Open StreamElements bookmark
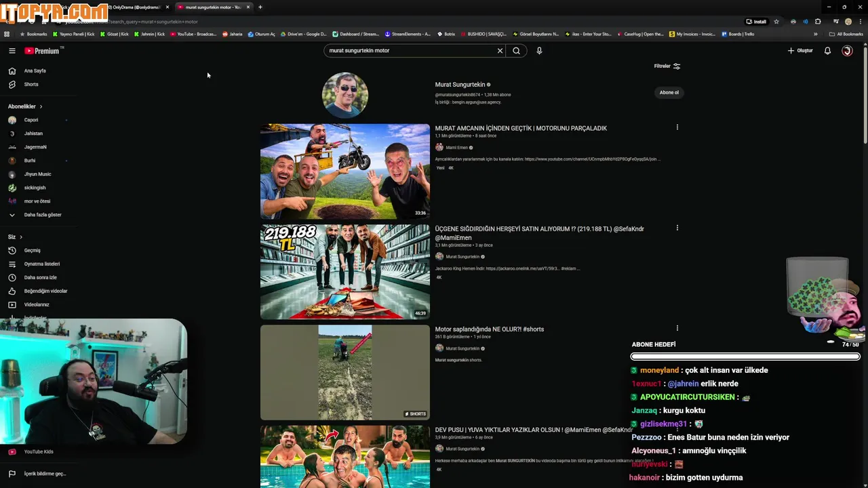868x488 pixels. click(408, 34)
